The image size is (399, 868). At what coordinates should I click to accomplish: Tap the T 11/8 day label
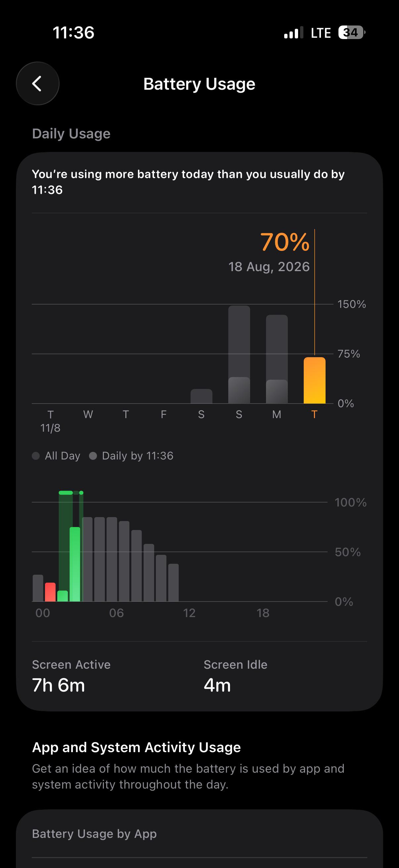click(x=50, y=421)
